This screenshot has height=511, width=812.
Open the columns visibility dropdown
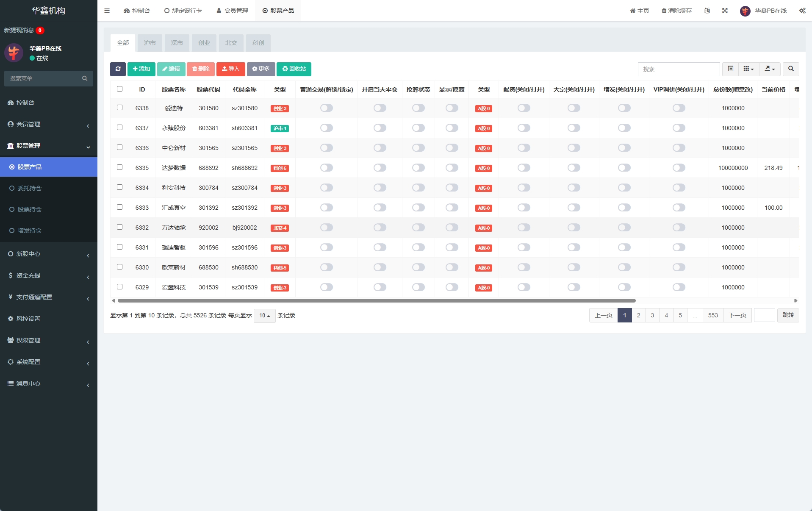pos(748,69)
